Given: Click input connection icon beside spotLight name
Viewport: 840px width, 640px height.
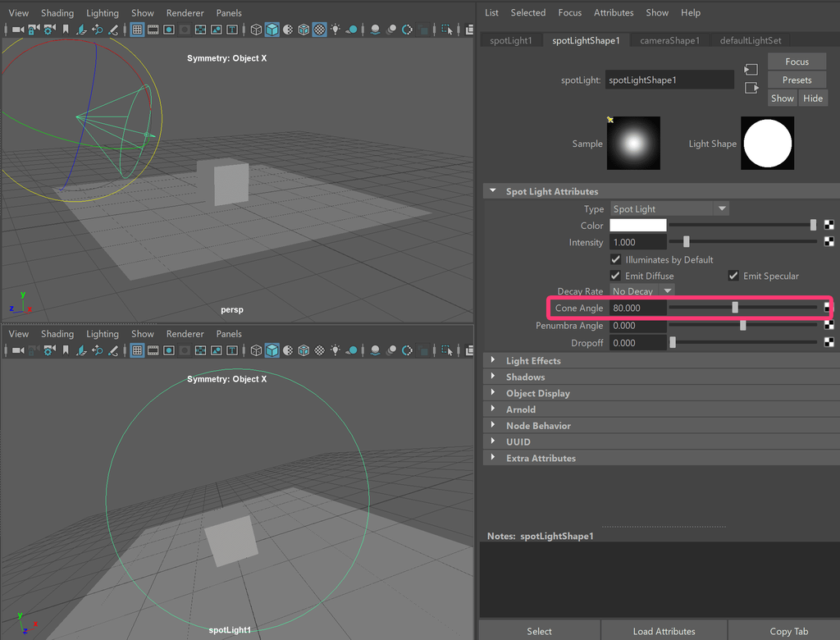Looking at the screenshot, I should (x=751, y=70).
